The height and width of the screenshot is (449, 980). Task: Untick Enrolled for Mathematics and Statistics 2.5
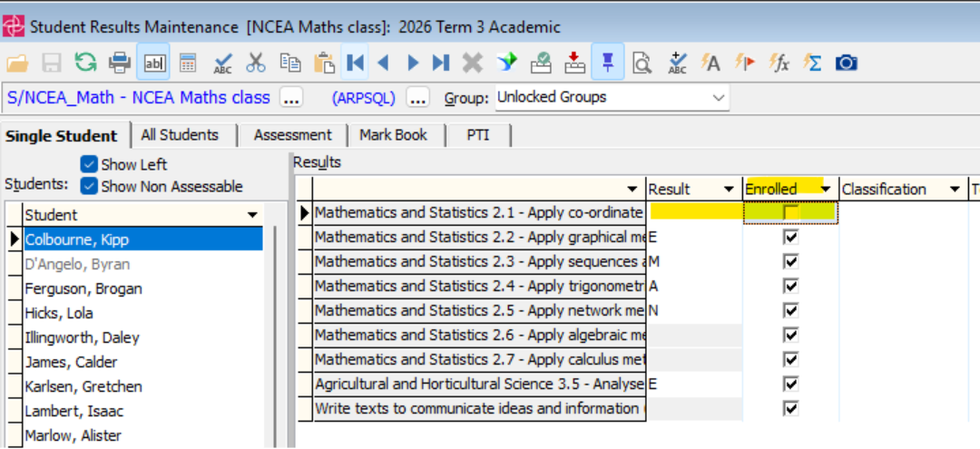[x=791, y=310]
